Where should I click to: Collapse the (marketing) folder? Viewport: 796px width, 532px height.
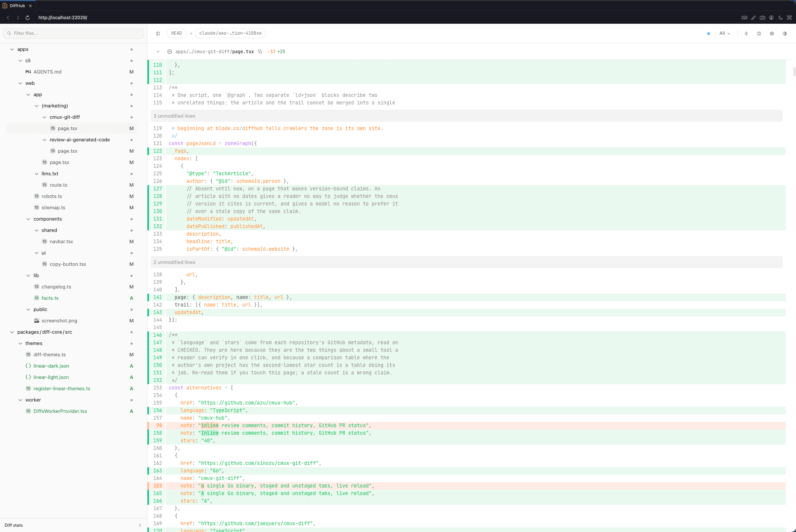[x=37, y=106]
